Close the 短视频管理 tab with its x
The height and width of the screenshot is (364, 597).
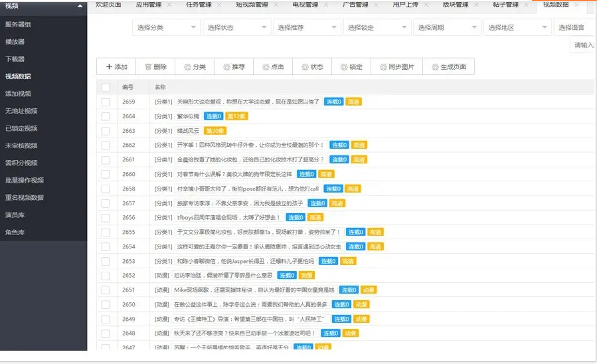(x=276, y=5)
